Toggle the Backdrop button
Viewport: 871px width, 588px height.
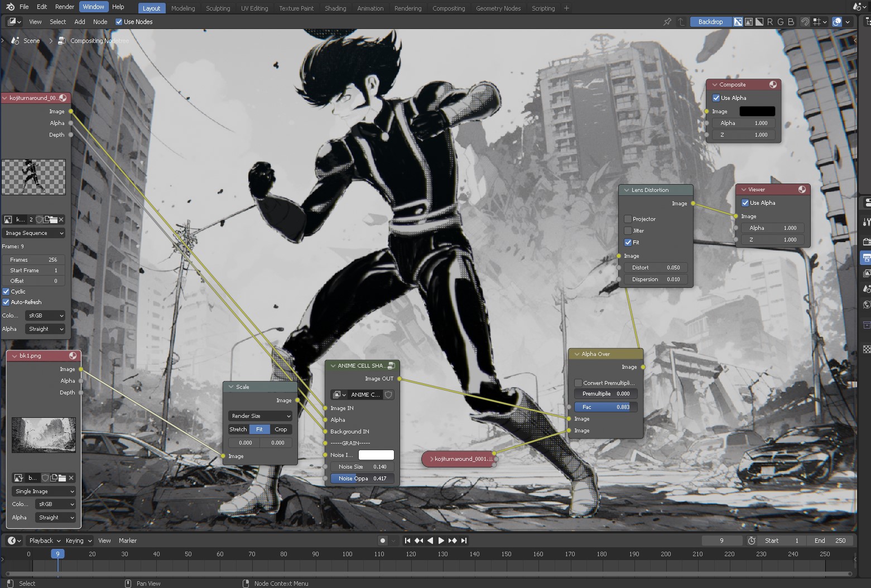[x=710, y=22]
